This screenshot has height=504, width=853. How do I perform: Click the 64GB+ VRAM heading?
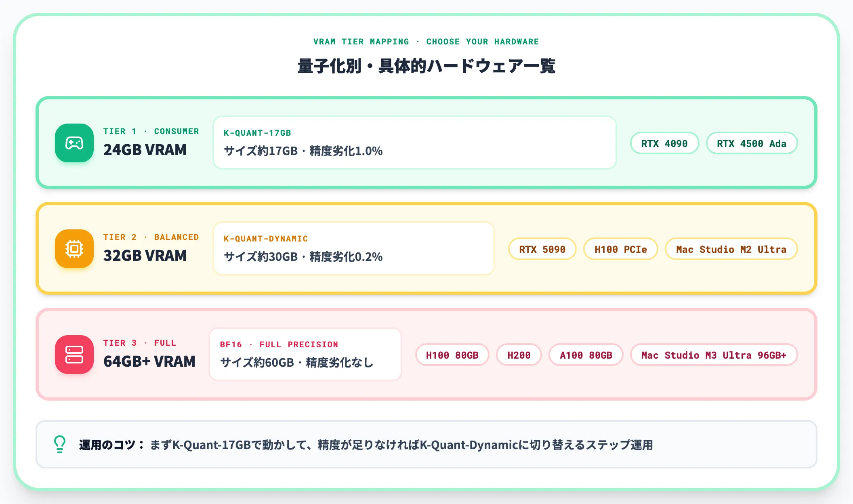pyautogui.click(x=149, y=361)
